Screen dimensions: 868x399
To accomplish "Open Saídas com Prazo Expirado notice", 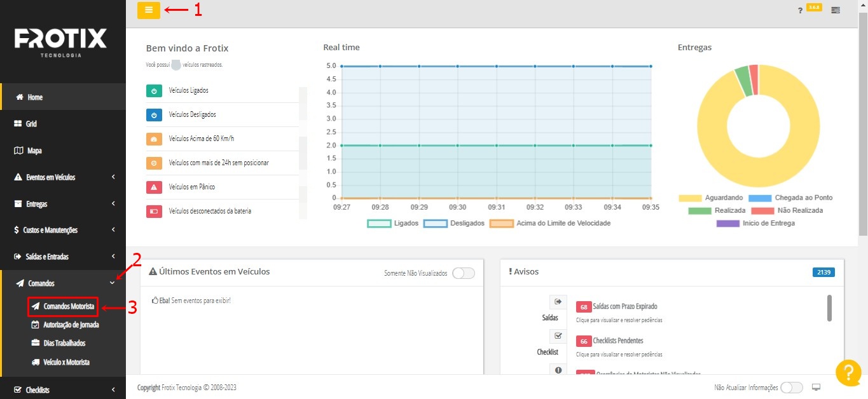I will pyautogui.click(x=624, y=306).
